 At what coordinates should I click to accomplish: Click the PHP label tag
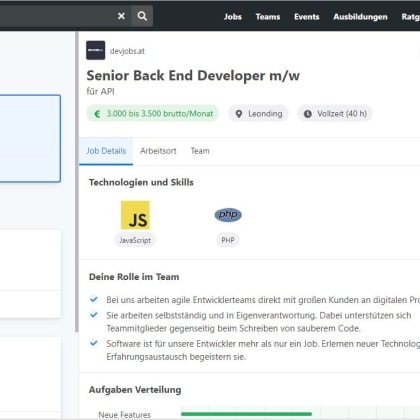pos(228,240)
